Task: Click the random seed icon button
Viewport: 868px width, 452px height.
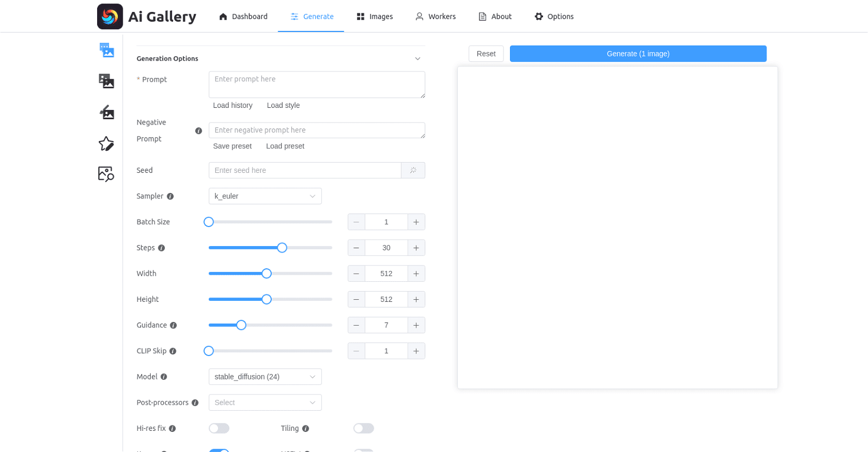Action: pyautogui.click(x=413, y=170)
